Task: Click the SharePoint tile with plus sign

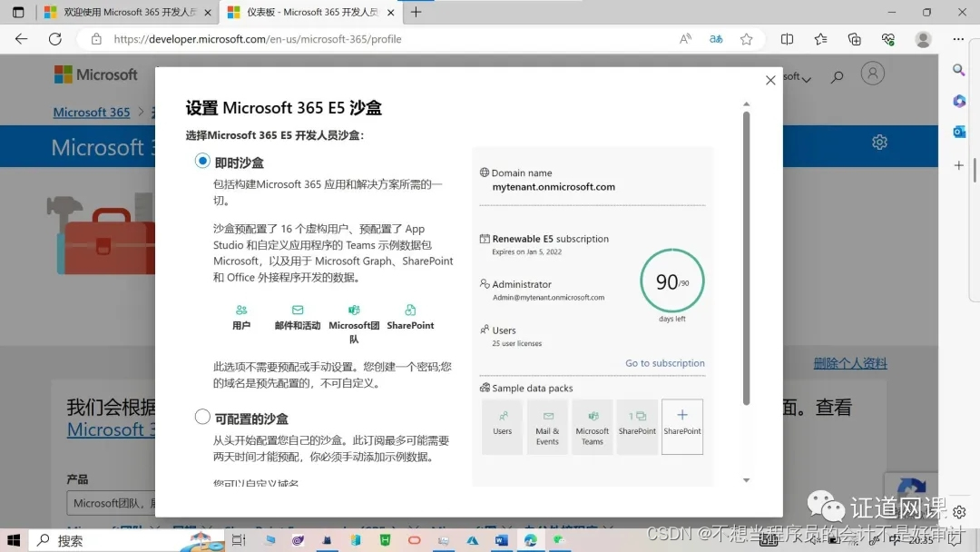Action: [681, 427]
